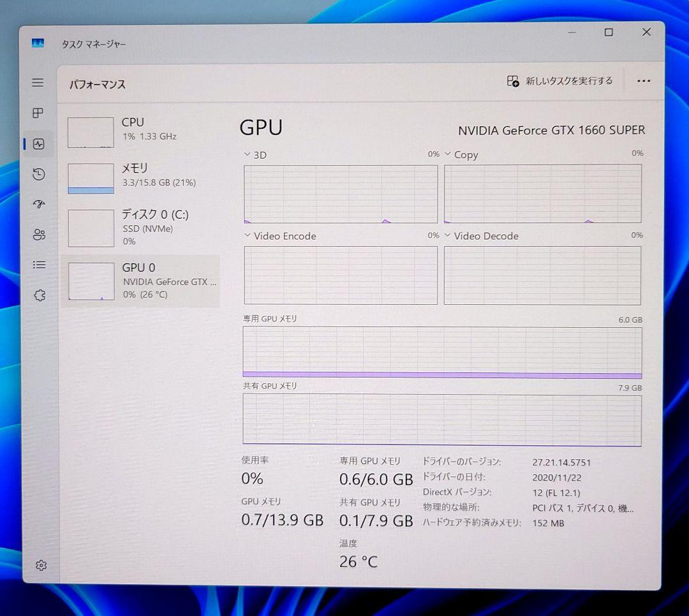The image size is (689, 616).
Task: Collapse the Copy graph section
Action: click(448, 154)
